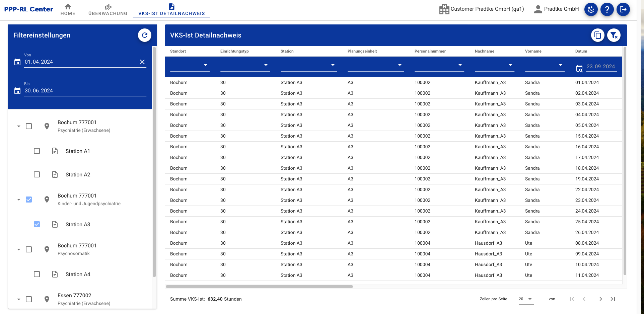Check the Essen 777002 checkbox
Image resolution: width=644 pixels, height=314 pixels.
click(x=29, y=299)
